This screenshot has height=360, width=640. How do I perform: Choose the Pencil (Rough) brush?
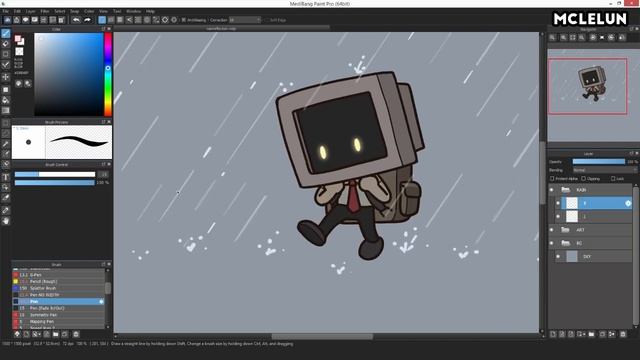[59, 282]
